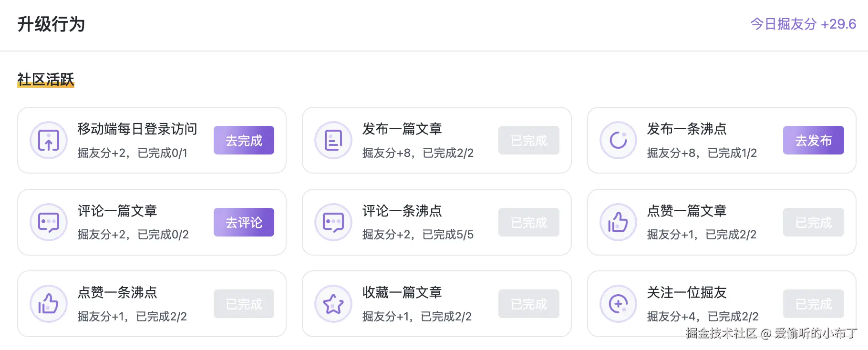The width and height of the screenshot is (868, 350).
Task: Click the 评论一条沸点 title
Action: click(402, 211)
